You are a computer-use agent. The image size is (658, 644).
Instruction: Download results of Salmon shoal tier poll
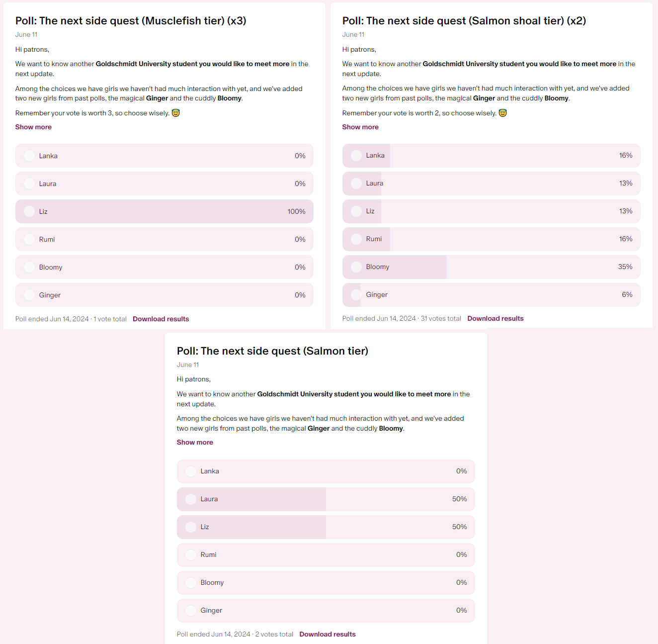coord(495,318)
